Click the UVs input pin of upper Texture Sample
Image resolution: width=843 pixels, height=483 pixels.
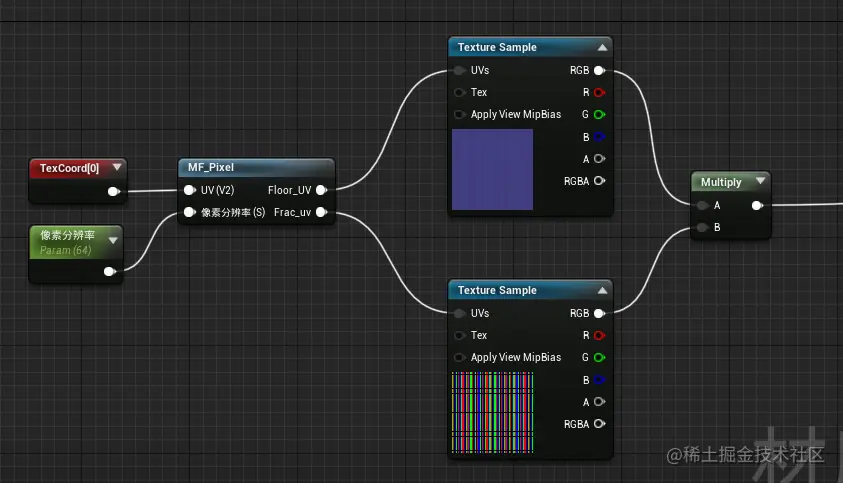(x=459, y=70)
